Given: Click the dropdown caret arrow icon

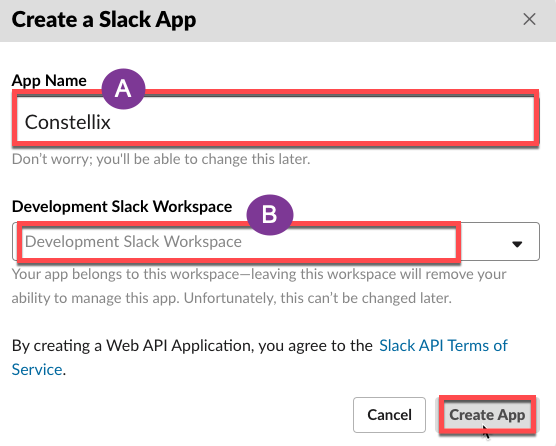Looking at the screenshot, I should pos(517,244).
